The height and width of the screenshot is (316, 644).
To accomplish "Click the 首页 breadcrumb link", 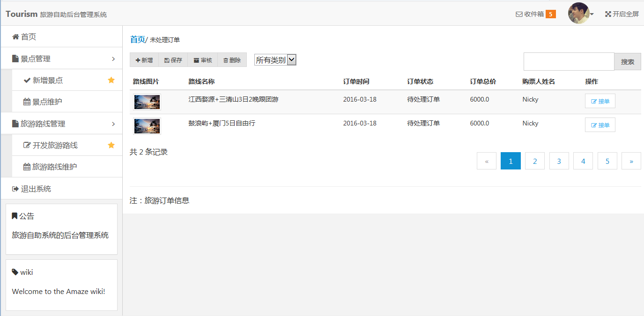I will coord(137,39).
